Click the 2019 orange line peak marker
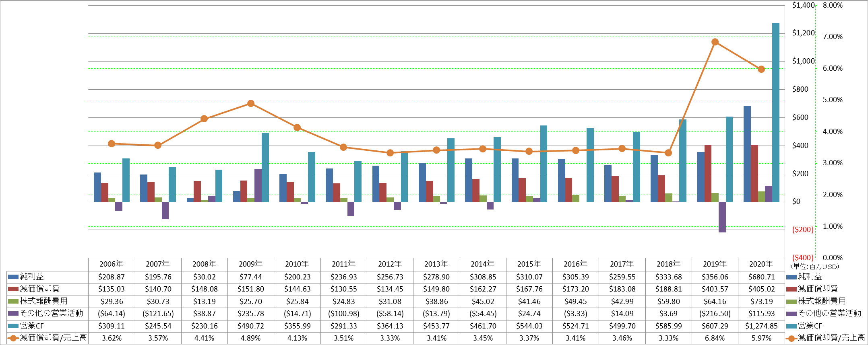This screenshot has width=868, height=345. [715, 42]
